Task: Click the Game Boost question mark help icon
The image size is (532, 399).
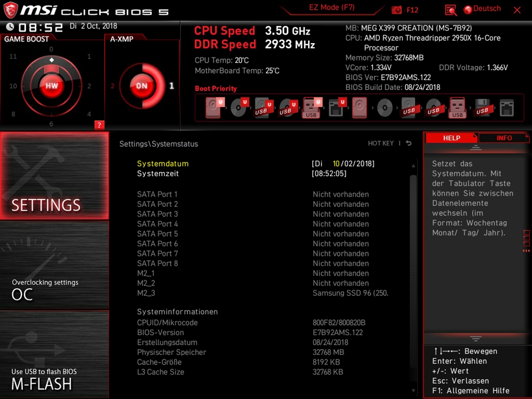Action: [99, 125]
